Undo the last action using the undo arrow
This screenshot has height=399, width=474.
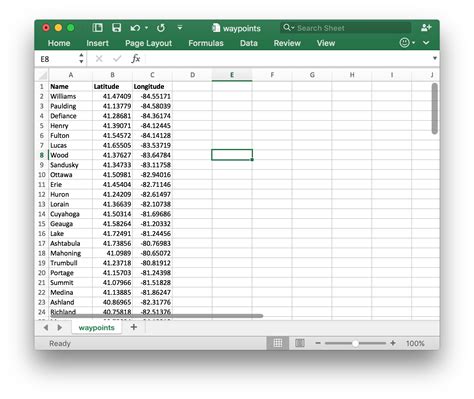coord(135,28)
